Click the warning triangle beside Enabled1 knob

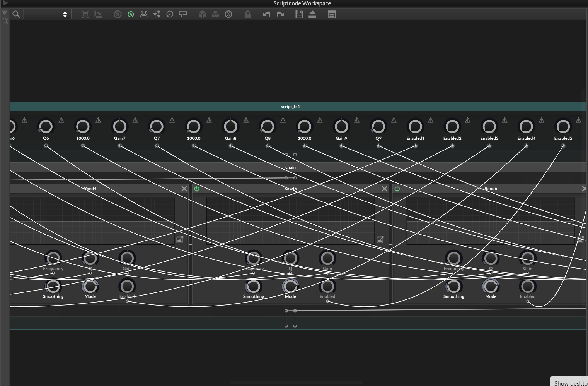431,121
